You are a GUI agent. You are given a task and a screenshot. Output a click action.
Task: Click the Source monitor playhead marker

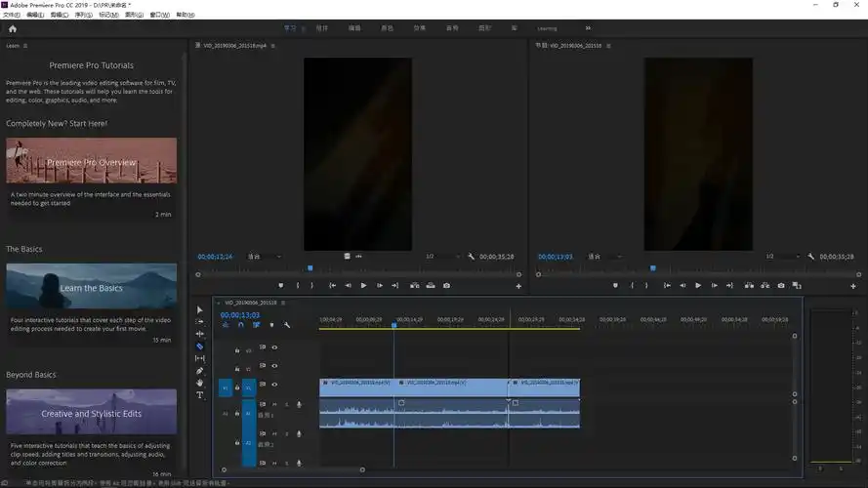(310, 268)
